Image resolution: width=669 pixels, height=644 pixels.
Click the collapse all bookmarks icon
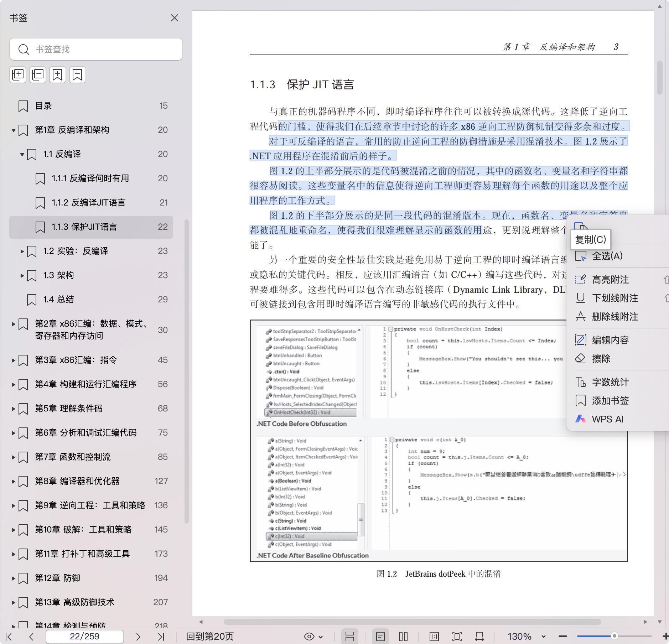tap(38, 75)
